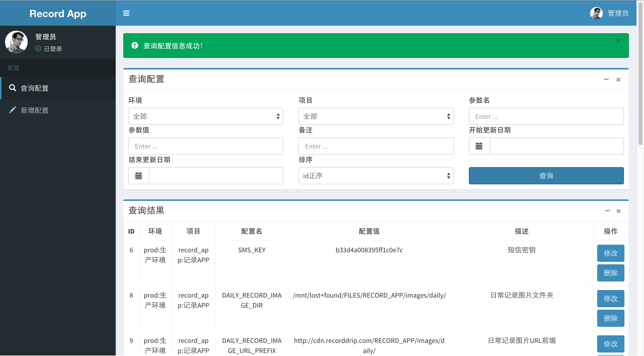Click 删除 for DAILY_RECORD_IMAGE_DIR row

point(611,318)
